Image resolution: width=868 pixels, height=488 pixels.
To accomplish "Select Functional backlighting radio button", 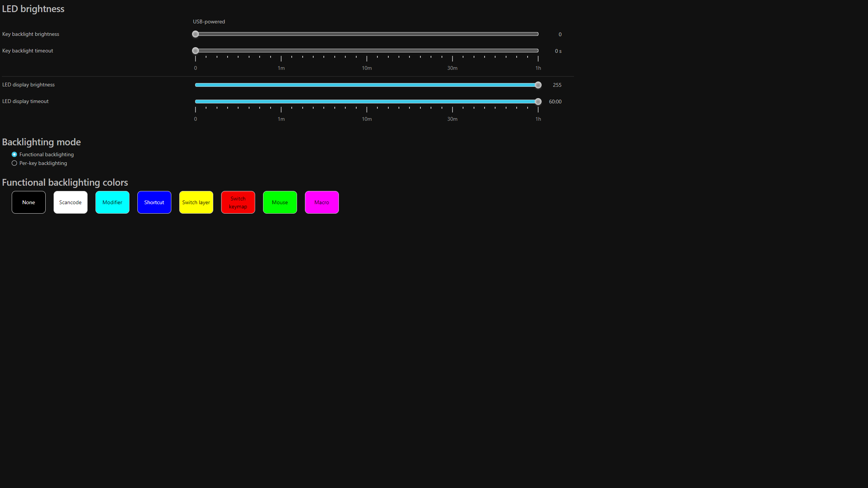I will pyautogui.click(x=14, y=154).
